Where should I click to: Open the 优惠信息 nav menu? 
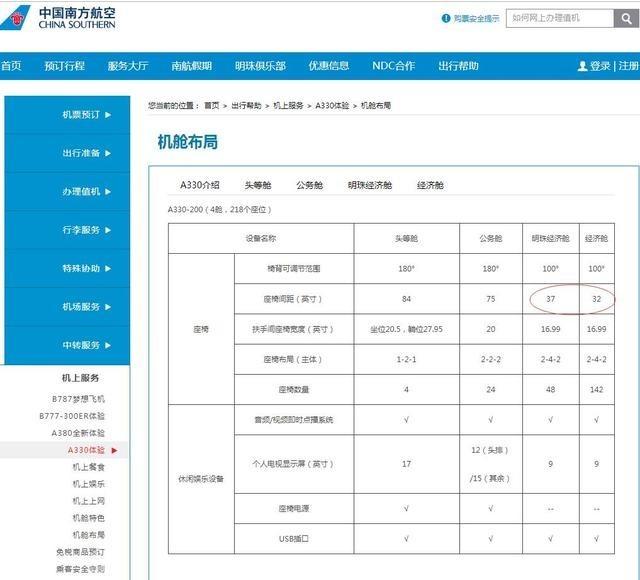[x=329, y=66]
